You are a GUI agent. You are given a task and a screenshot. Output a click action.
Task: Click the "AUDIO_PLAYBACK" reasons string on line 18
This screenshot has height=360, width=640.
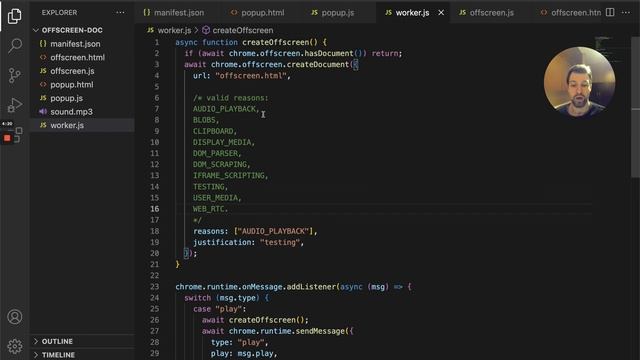tap(273, 231)
